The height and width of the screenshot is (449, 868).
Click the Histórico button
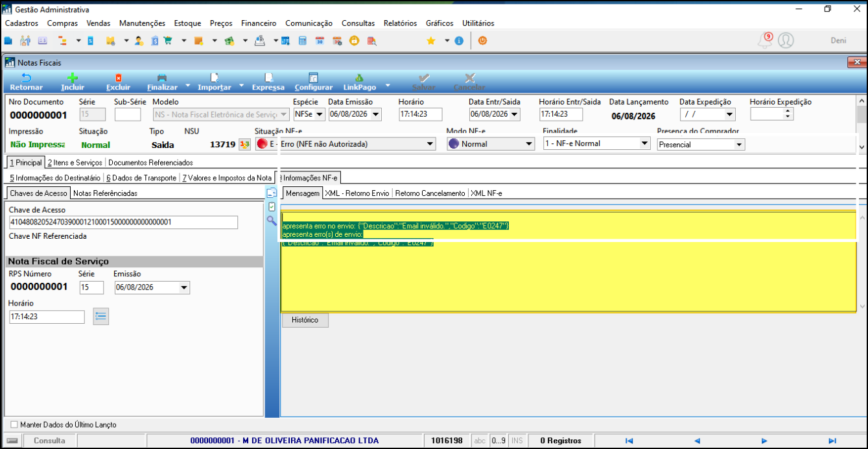(305, 320)
